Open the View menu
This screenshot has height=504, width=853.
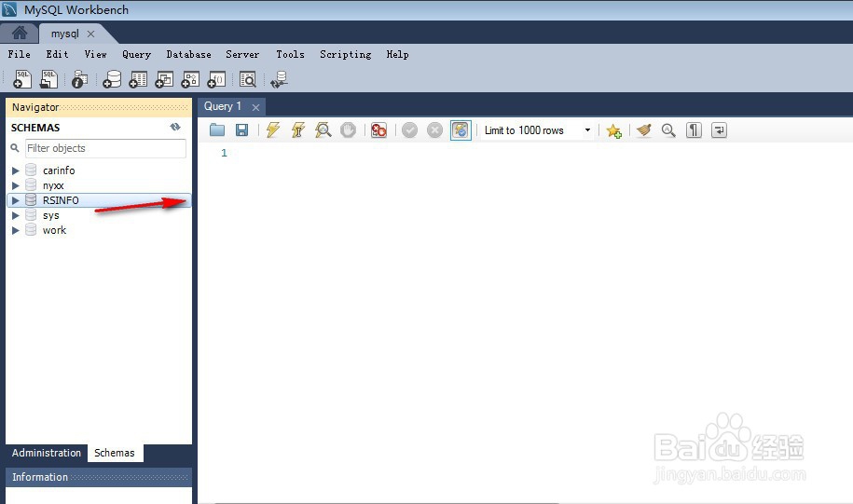95,54
